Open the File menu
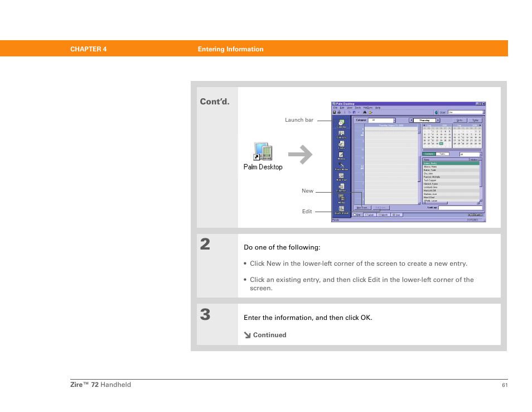532x412 pixels. pyautogui.click(x=335, y=108)
